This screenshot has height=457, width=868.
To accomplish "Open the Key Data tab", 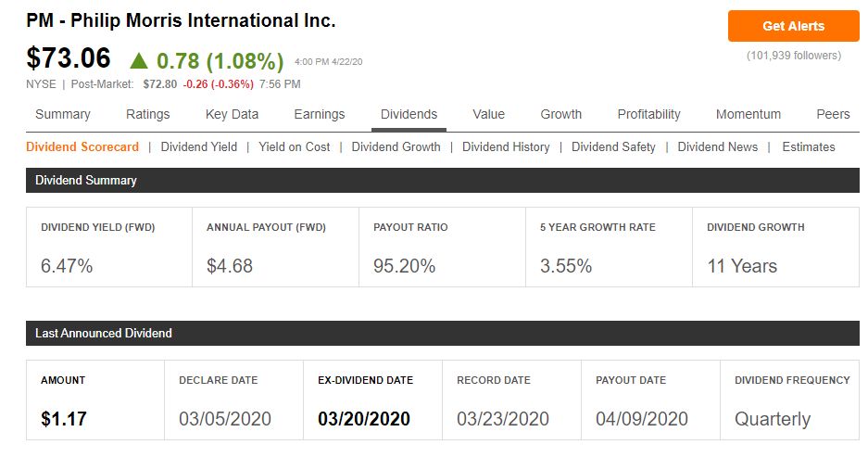I will click(x=232, y=114).
